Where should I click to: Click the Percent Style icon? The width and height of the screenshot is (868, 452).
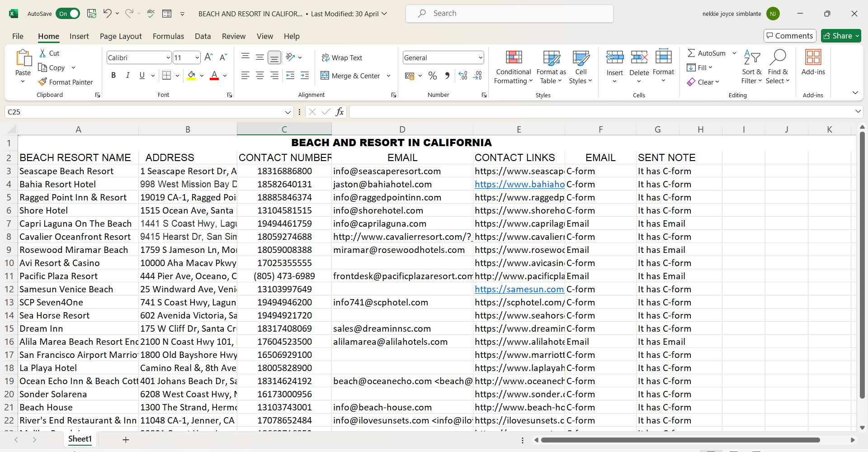(x=432, y=76)
